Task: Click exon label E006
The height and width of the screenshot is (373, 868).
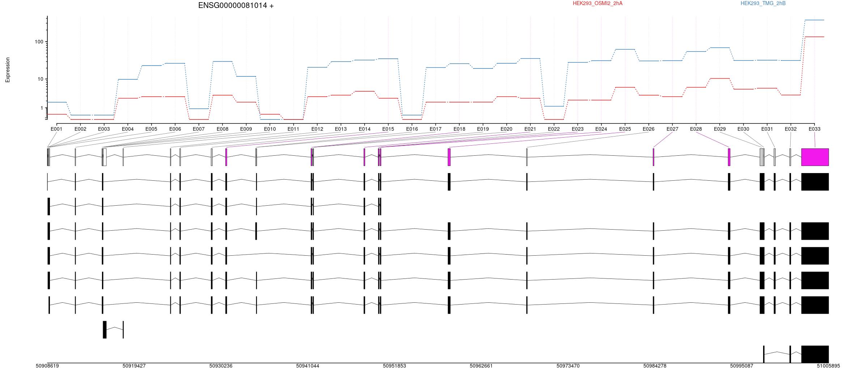Action: (x=175, y=129)
